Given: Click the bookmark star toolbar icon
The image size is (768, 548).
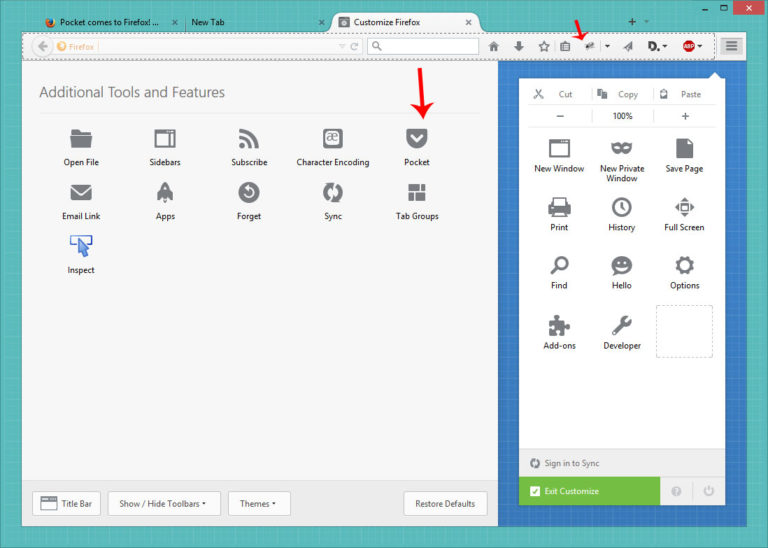Looking at the screenshot, I should point(544,47).
